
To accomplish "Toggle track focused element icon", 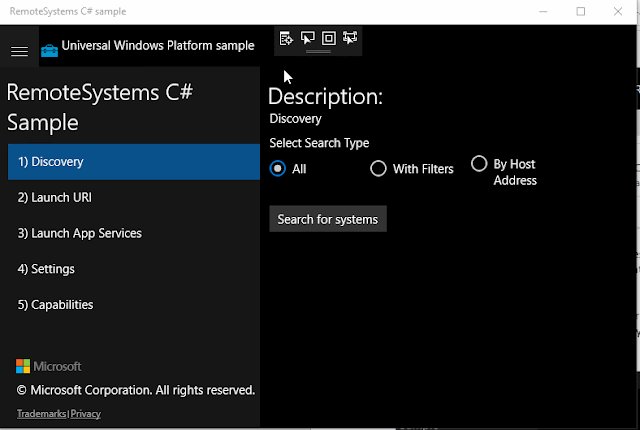I will coord(350,38).
